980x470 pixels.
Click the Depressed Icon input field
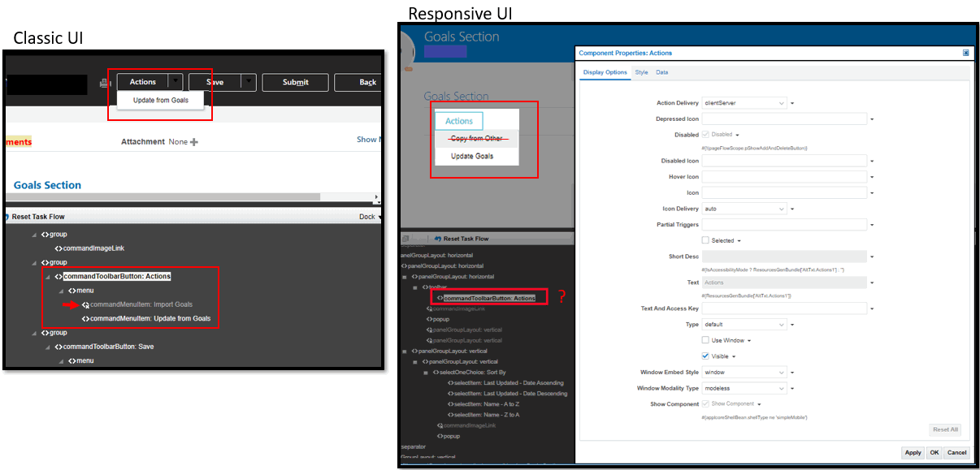tap(784, 119)
